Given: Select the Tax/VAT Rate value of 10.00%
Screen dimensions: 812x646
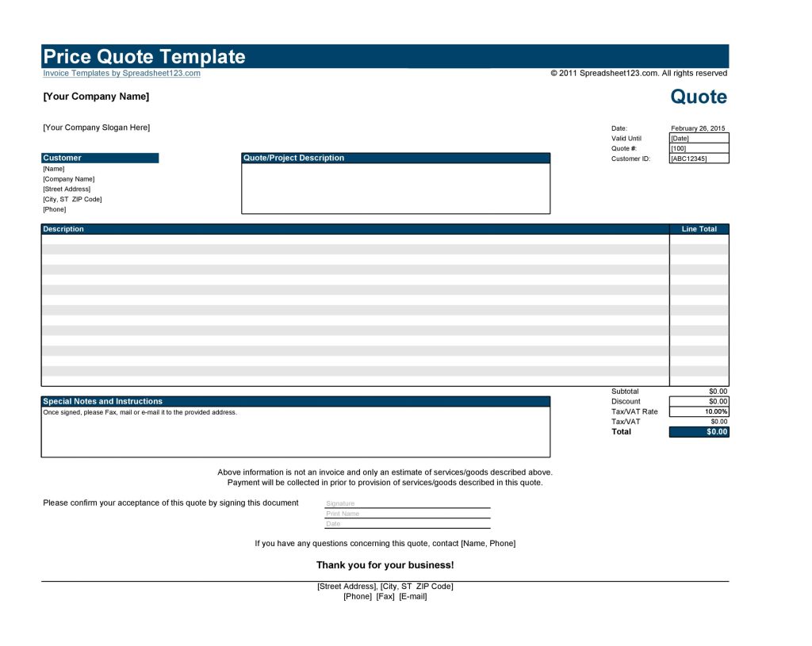Looking at the screenshot, I should tap(716, 411).
